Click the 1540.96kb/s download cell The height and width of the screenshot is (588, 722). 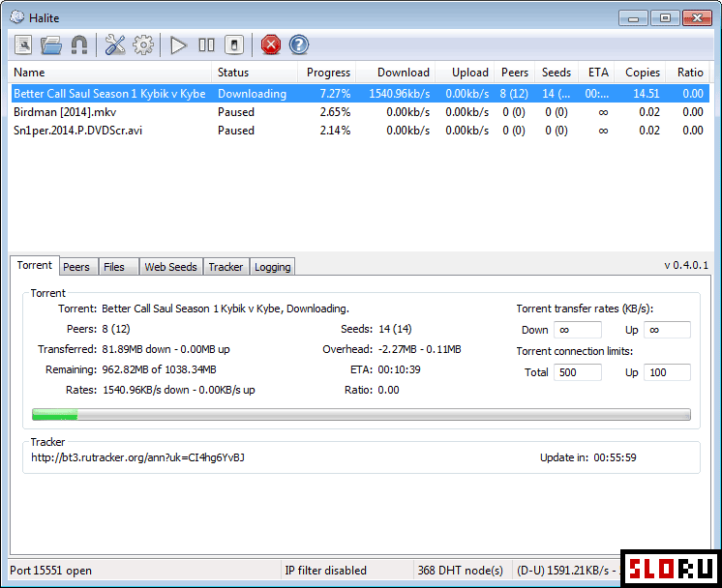point(399,94)
